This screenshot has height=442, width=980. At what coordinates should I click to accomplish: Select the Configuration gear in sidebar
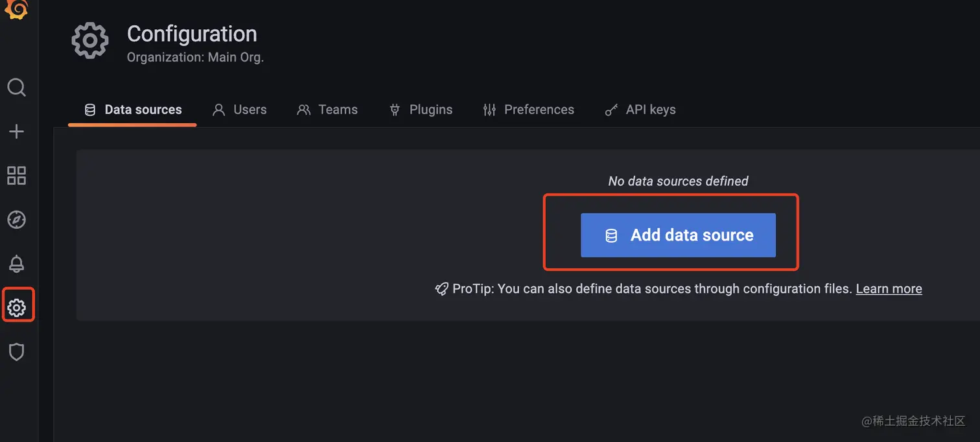pos(17,306)
